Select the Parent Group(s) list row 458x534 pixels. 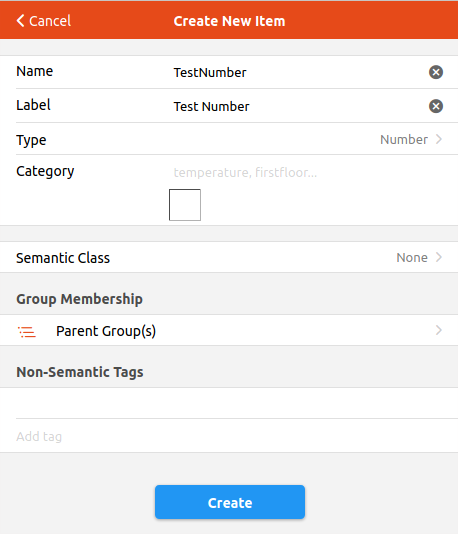229,330
